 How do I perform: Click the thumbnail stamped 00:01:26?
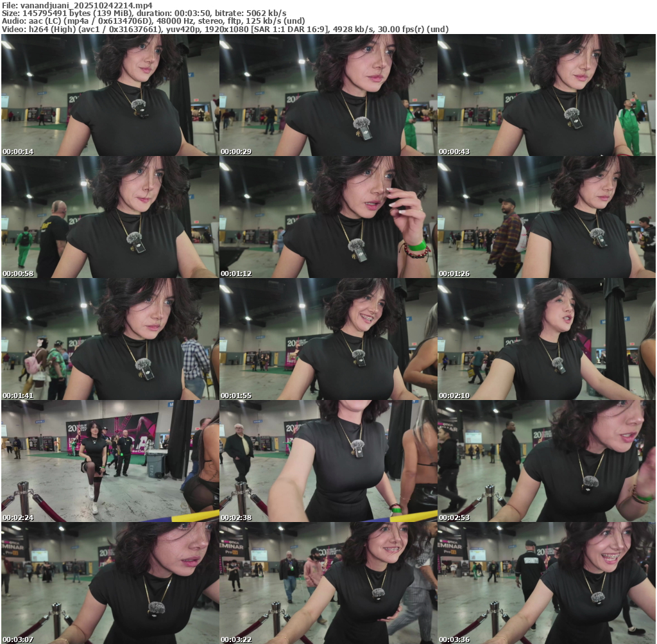pos(546,217)
